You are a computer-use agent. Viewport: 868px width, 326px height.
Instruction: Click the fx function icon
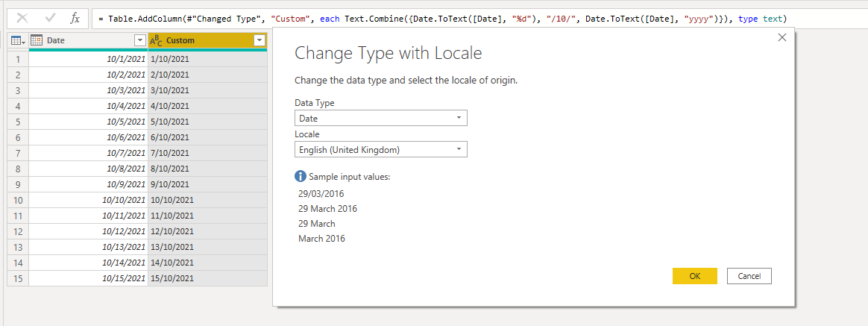(x=75, y=18)
